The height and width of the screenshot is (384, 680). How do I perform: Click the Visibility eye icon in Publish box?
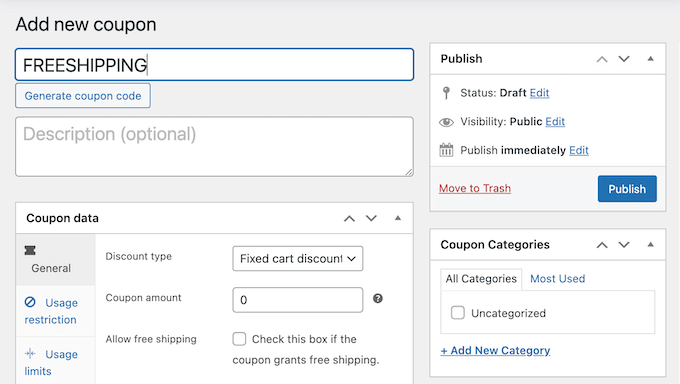point(446,122)
